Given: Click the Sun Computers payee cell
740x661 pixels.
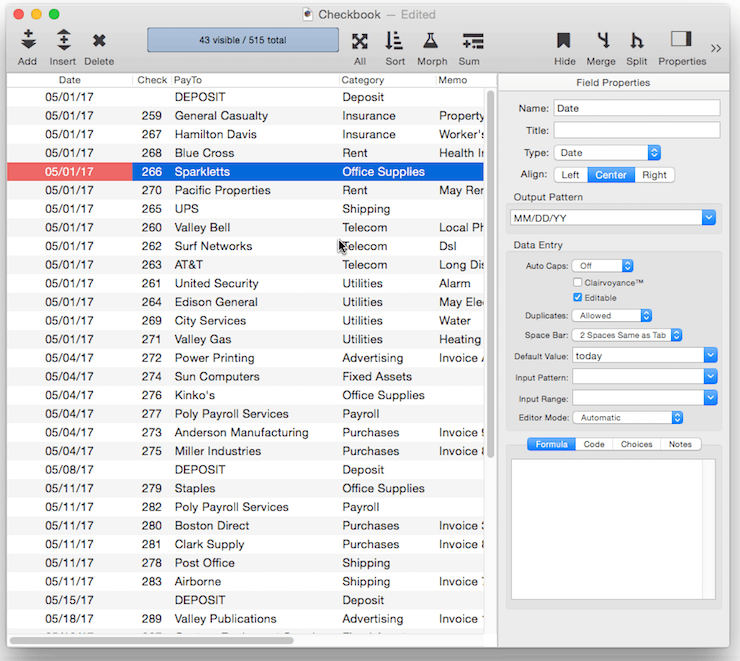Looking at the screenshot, I should point(217,377).
